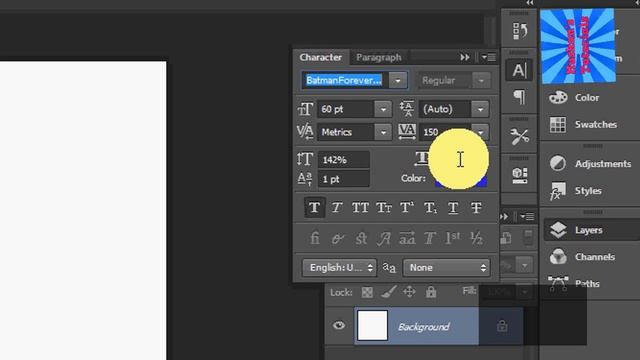Toggle Subscript style
This screenshot has width=640, height=360.
pos(430,208)
